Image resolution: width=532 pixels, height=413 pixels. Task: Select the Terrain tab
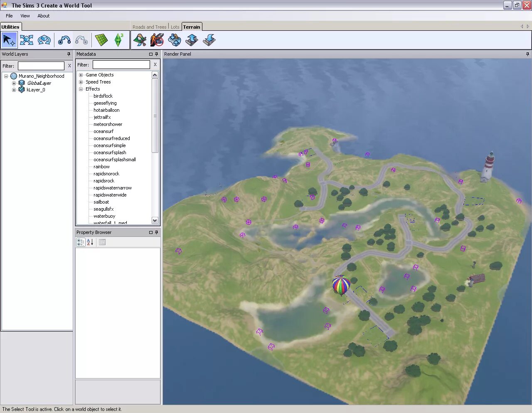tap(192, 27)
